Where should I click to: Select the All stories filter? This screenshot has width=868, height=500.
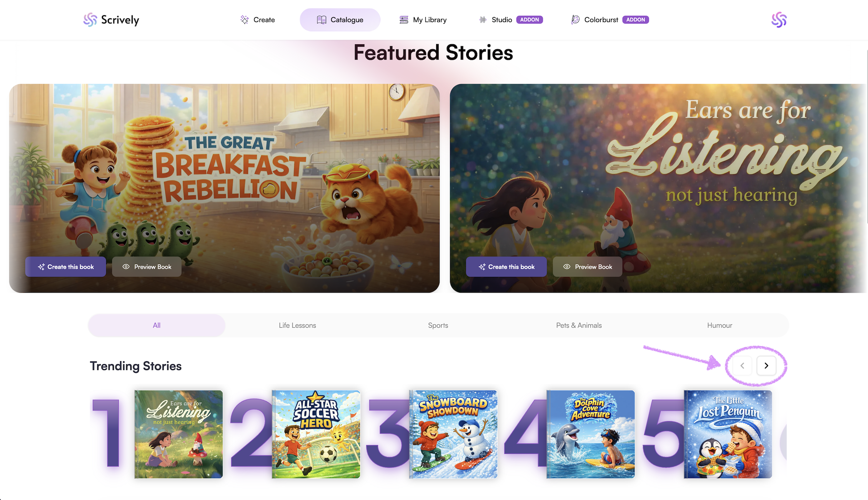tap(157, 325)
